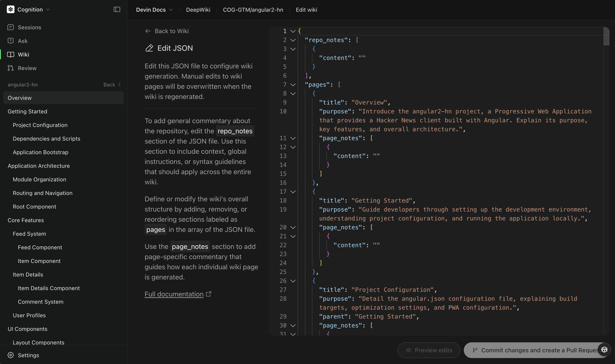Open Settings via the gear icon
This screenshot has height=364, width=615.
[11, 355]
